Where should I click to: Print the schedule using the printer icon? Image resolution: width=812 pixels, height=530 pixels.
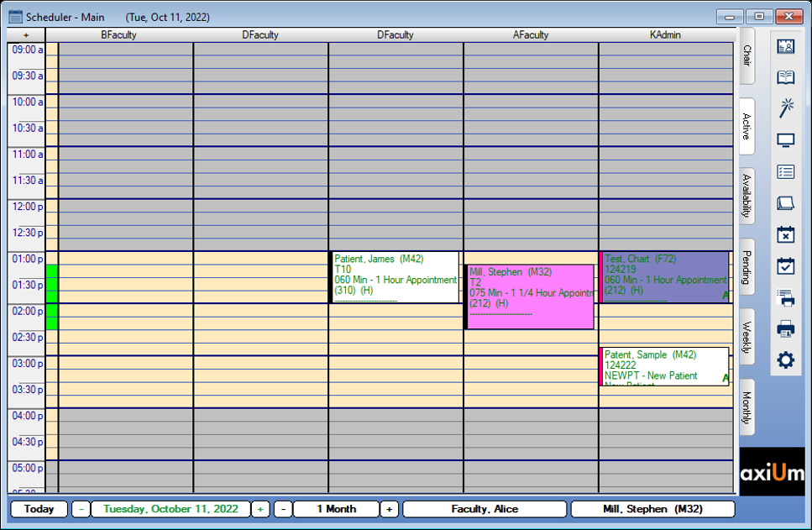click(786, 328)
